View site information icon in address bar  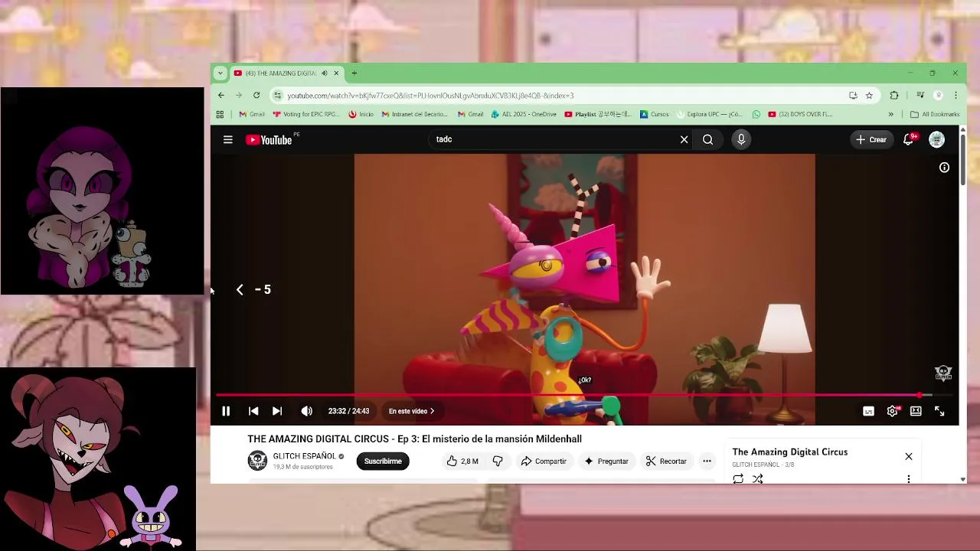point(277,96)
